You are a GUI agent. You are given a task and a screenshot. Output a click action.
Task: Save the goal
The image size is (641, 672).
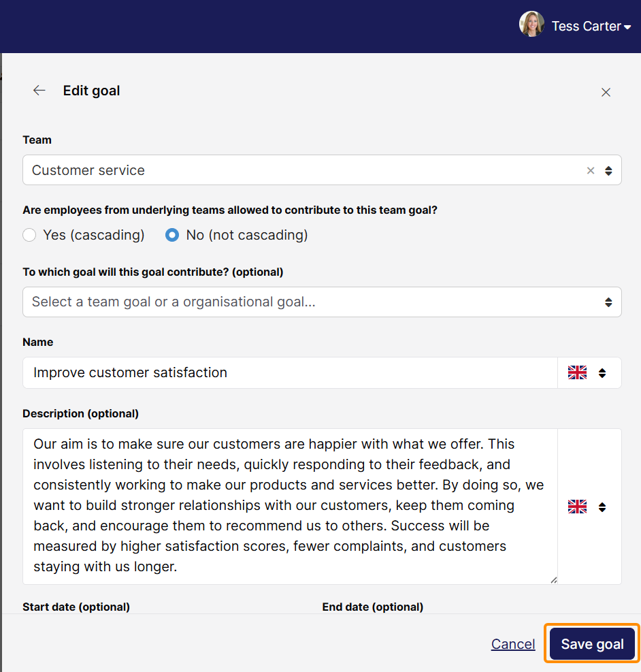(592, 643)
